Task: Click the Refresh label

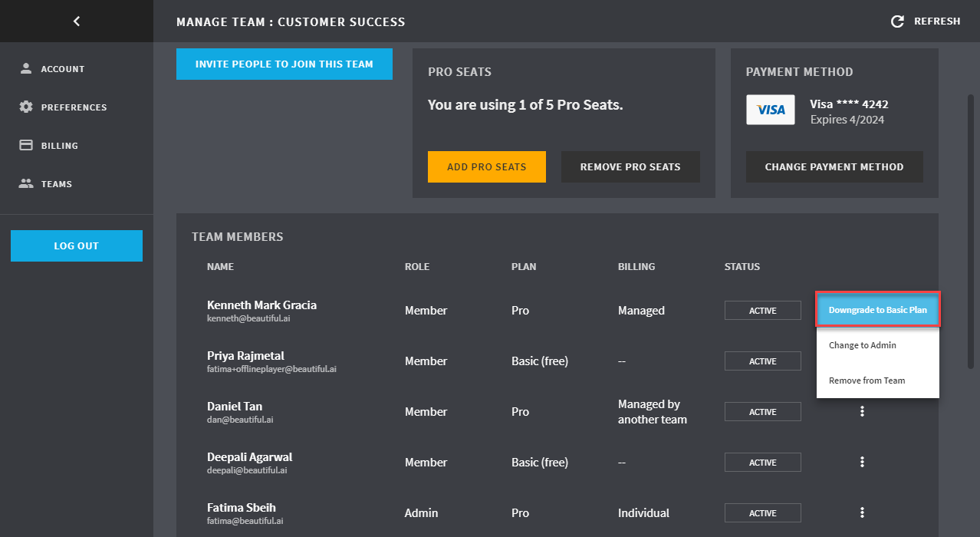Action: (x=937, y=21)
